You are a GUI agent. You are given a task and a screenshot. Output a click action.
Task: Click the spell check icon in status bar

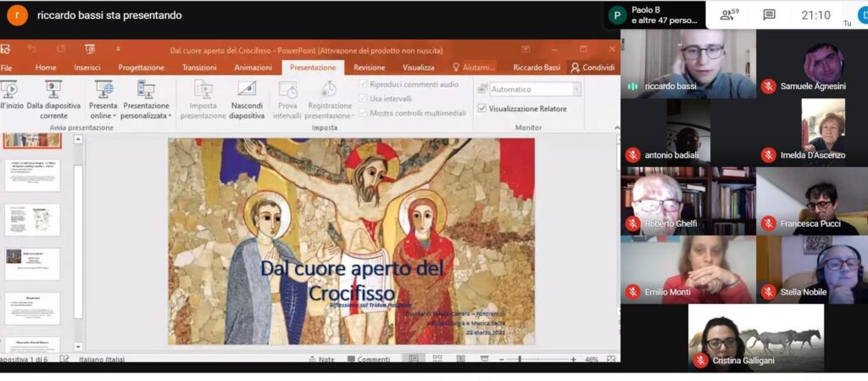point(64,359)
